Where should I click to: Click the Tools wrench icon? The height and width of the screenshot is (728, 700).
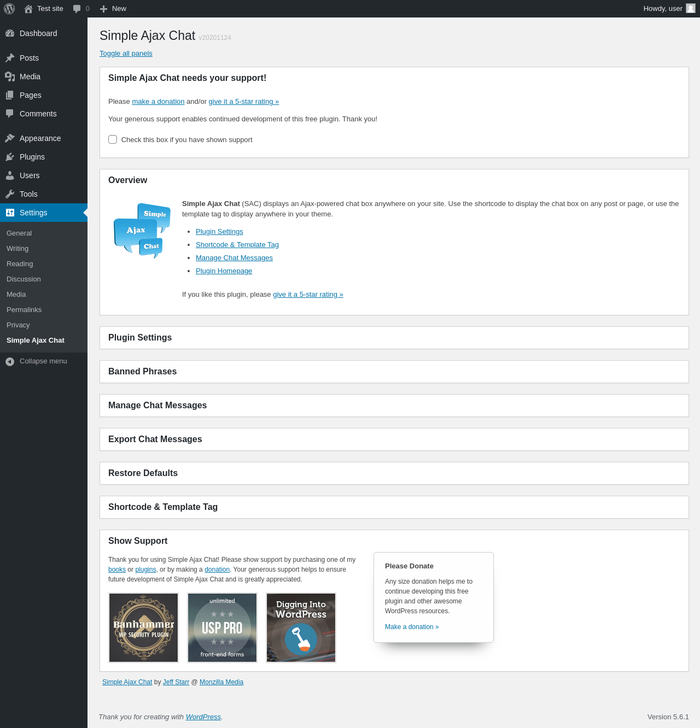pos(10,194)
